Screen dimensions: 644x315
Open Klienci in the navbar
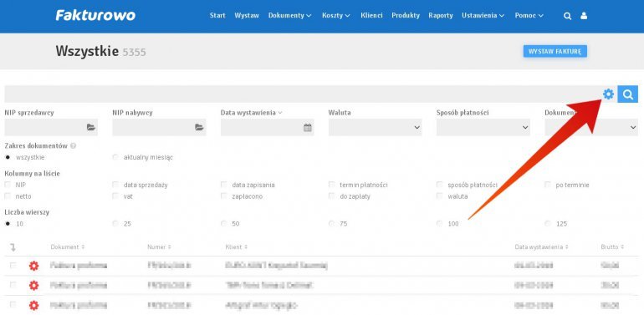[x=371, y=16]
